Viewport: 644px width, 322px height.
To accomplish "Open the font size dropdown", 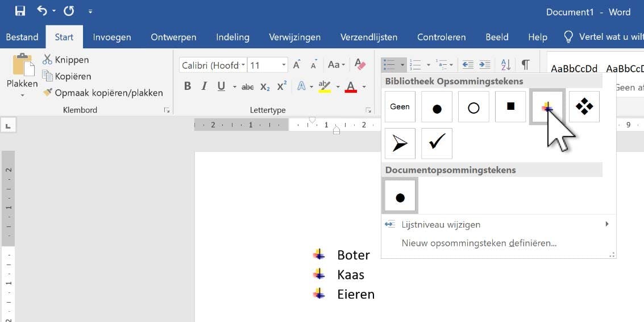I will click(x=284, y=65).
